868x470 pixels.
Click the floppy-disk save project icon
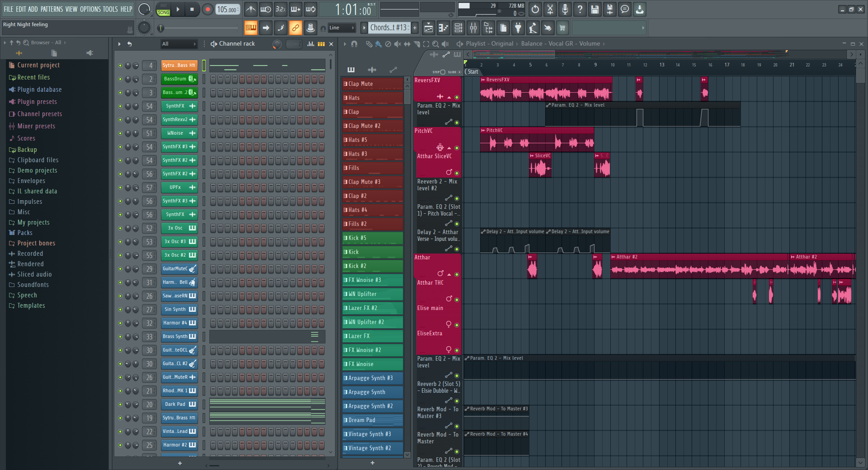click(595, 9)
